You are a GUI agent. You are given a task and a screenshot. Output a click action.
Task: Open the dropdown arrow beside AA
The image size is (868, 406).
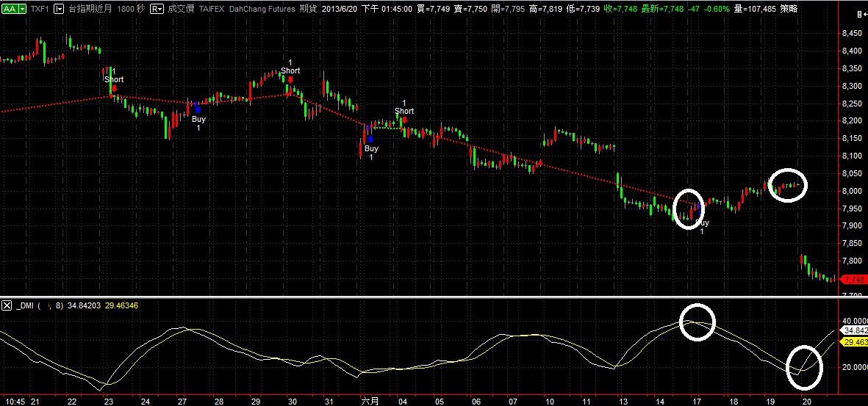pyautogui.click(x=22, y=9)
